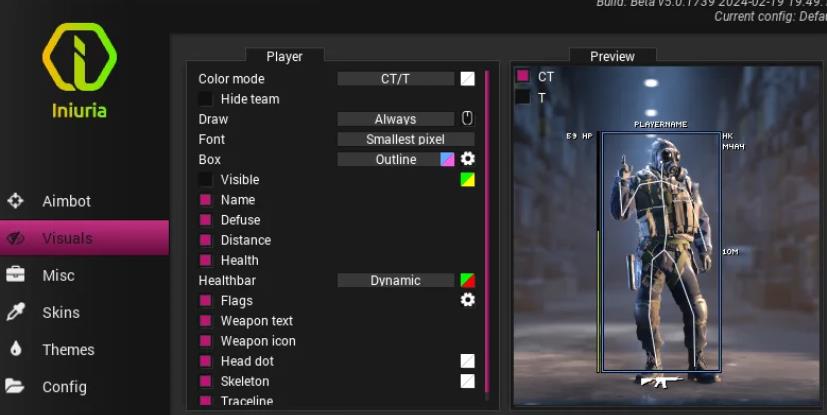Toggle the T team preview checkbox
Screen dimensions: 827x415
coord(523,97)
